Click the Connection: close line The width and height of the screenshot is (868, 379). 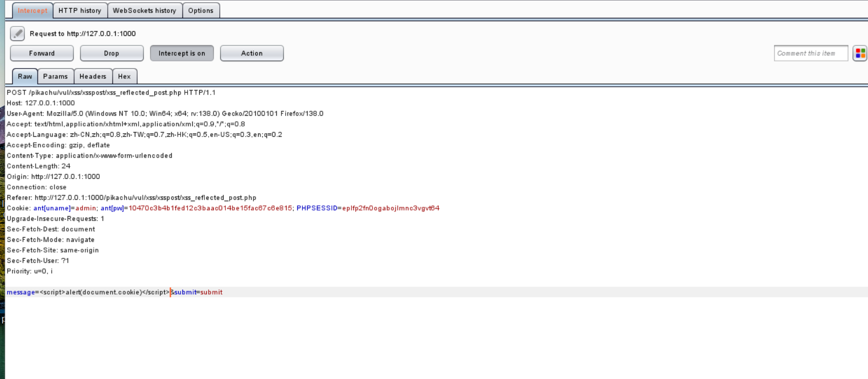coord(36,187)
